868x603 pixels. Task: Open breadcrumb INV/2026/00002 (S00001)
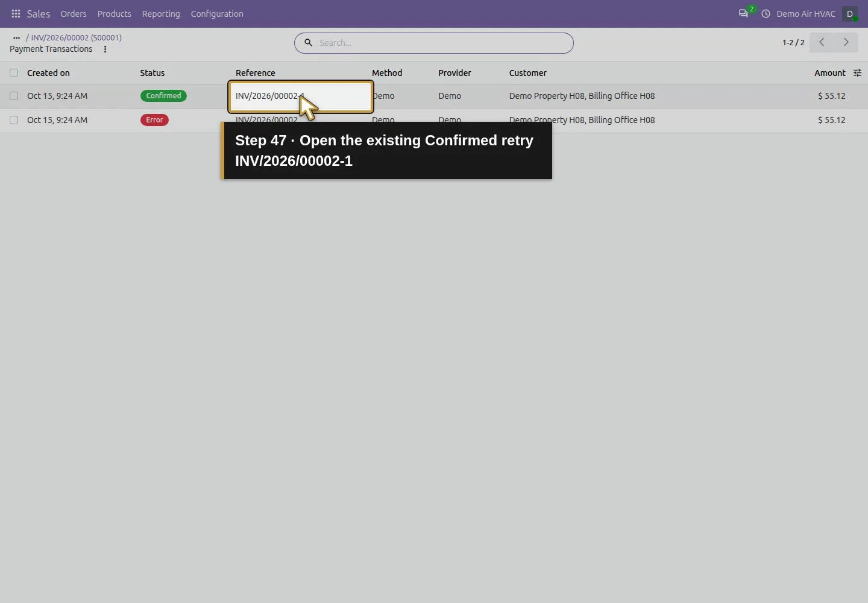pyautogui.click(x=77, y=37)
